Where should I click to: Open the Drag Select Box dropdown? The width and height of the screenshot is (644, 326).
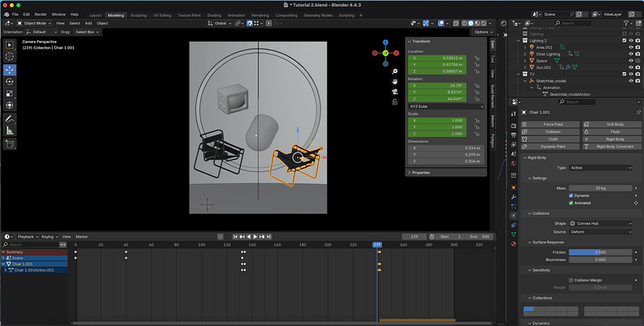86,32
